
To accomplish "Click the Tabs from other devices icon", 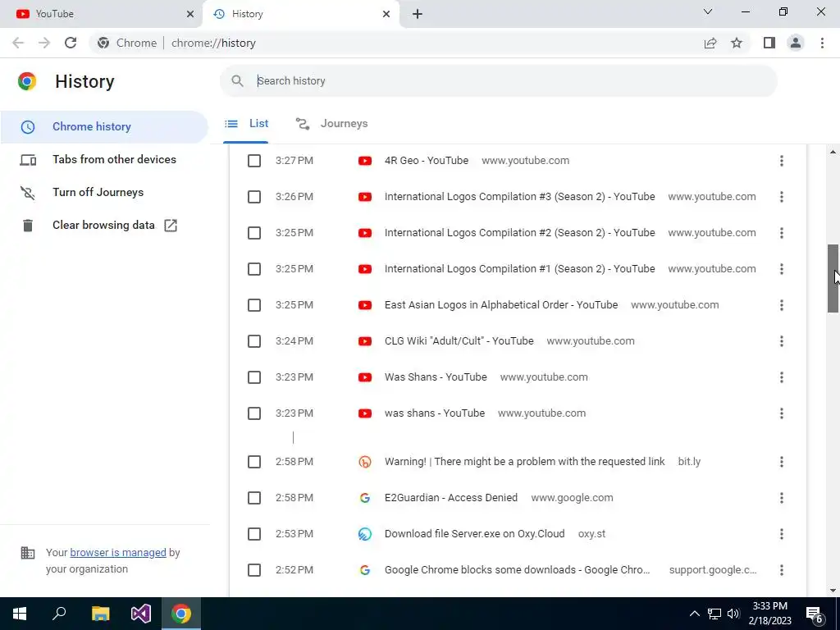I will click(28, 160).
